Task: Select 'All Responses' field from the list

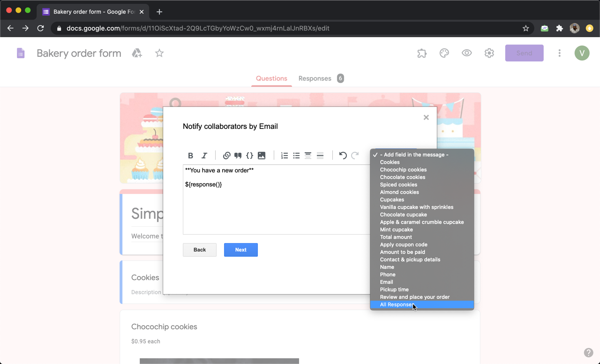Action: pyautogui.click(x=397, y=305)
